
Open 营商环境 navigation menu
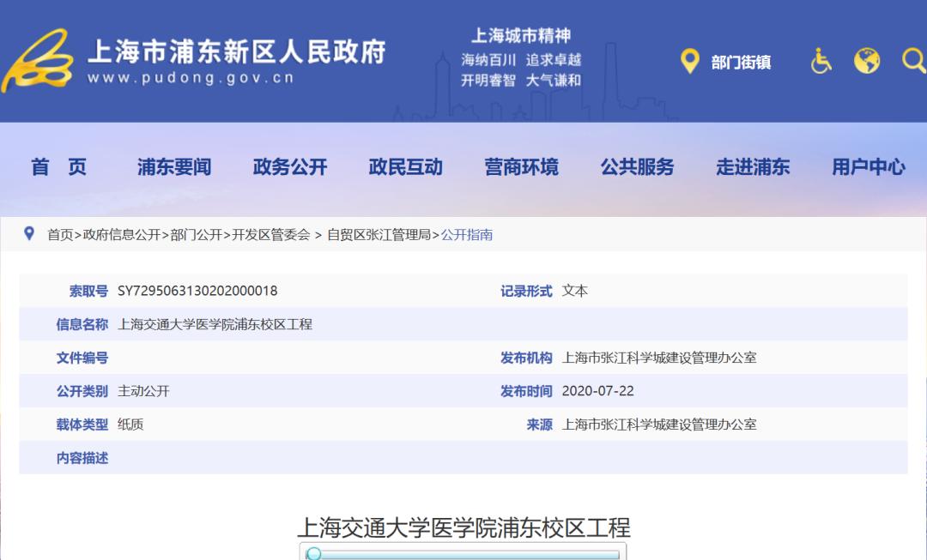[522, 167]
